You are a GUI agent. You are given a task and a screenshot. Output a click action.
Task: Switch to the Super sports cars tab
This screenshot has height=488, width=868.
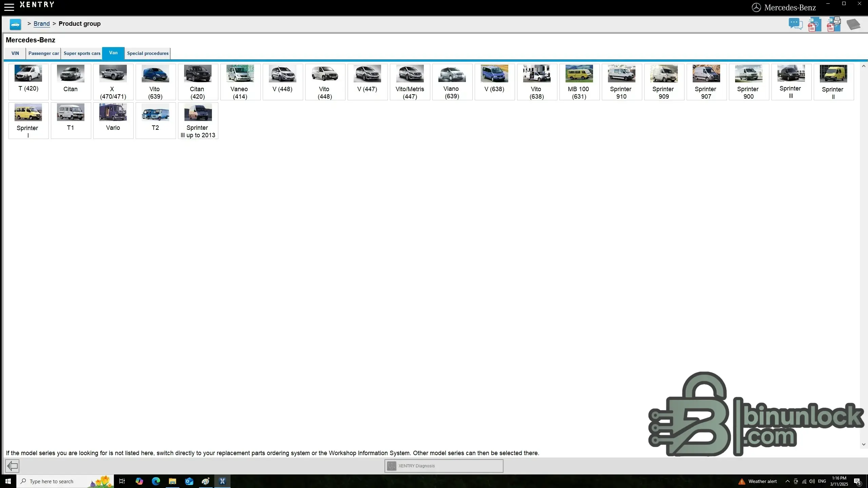[82, 53]
